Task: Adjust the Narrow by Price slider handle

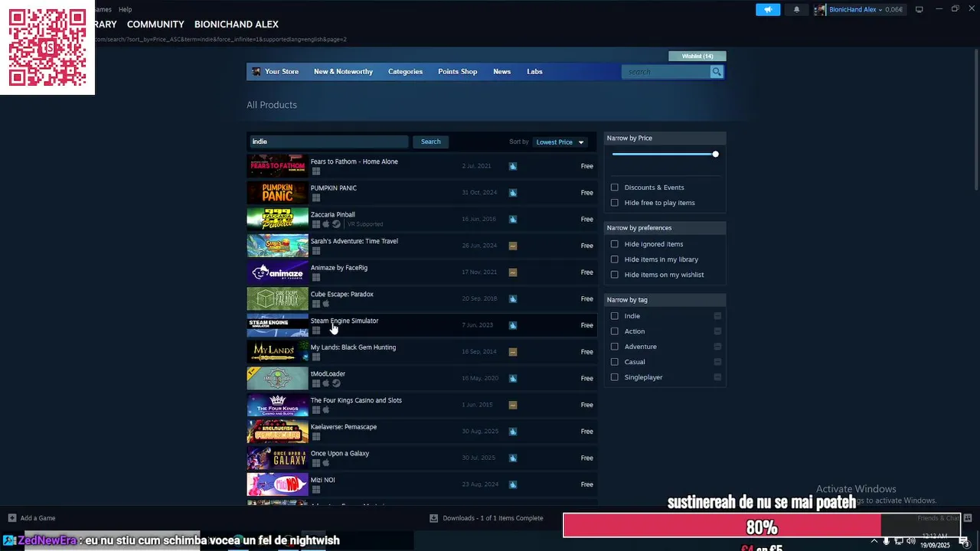Action: [x=715, y=155]
